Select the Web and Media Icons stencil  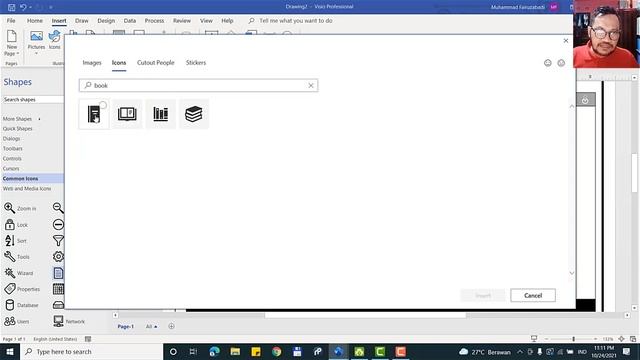27,189
